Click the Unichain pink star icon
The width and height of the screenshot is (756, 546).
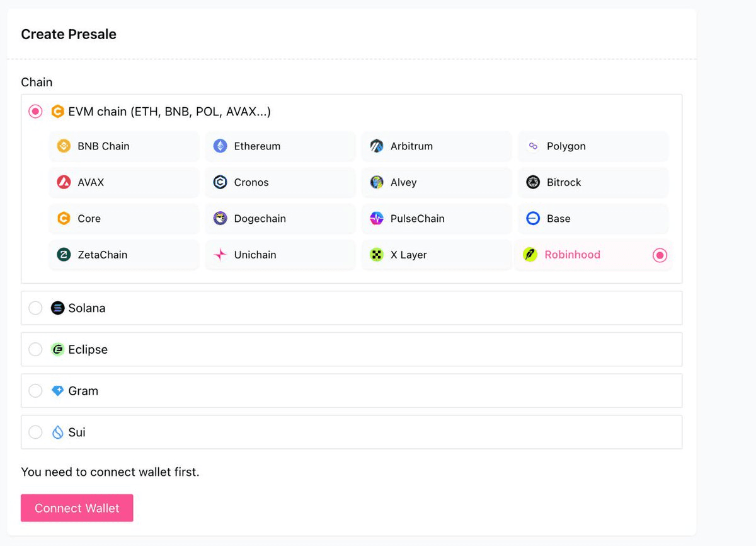[x=220, y=255]
